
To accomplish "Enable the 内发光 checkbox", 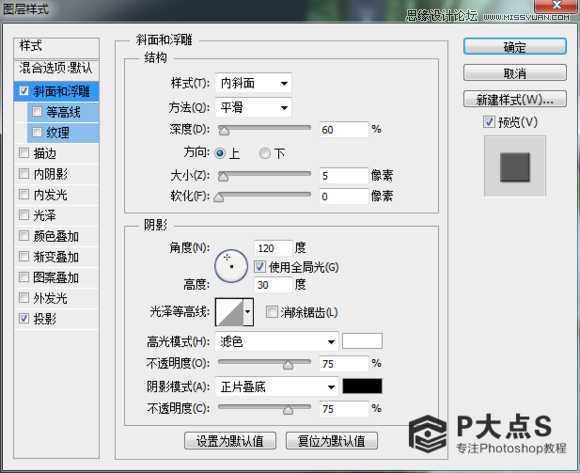I will click(x=24, y=194).
